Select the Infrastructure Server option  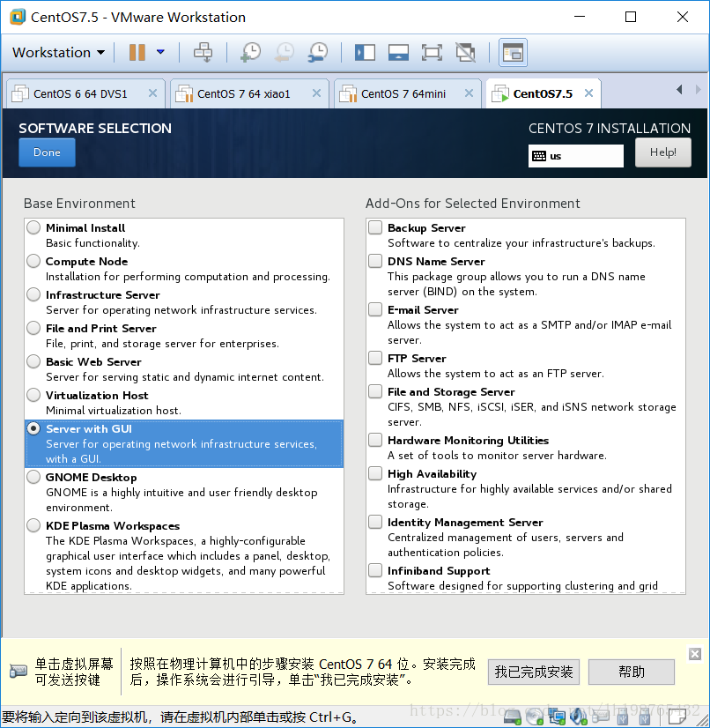pyautogui.click(x=33, y=295)
